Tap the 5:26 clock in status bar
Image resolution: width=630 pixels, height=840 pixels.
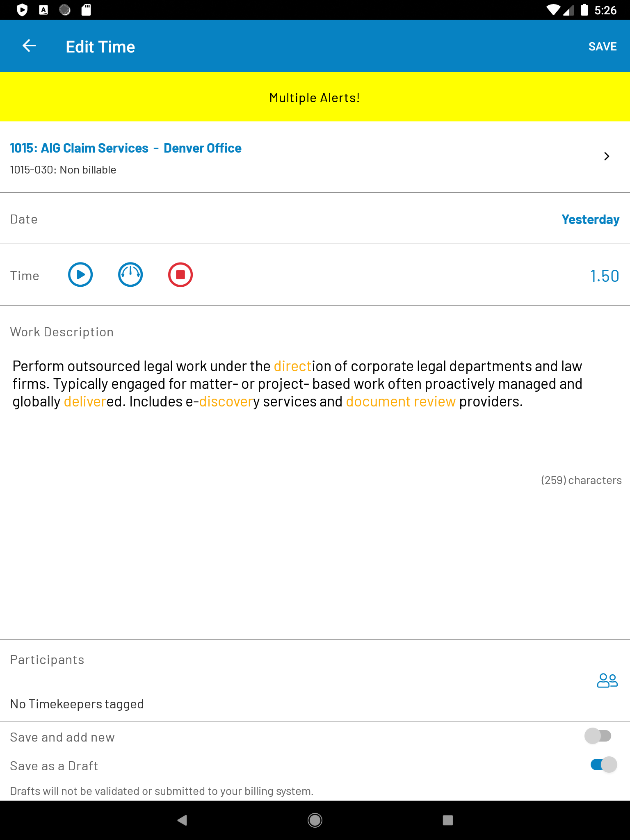tap(605, 10)
